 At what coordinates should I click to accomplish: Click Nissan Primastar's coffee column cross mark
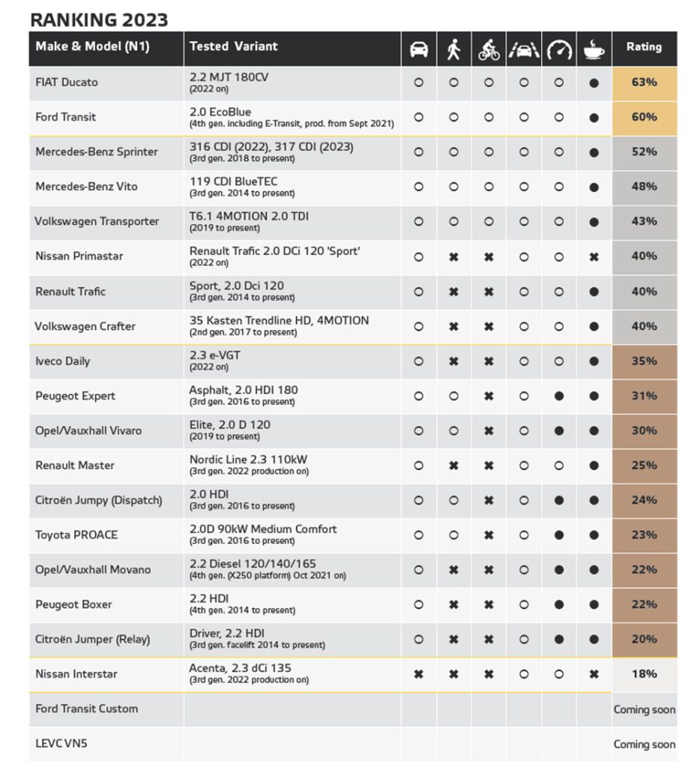594,256
